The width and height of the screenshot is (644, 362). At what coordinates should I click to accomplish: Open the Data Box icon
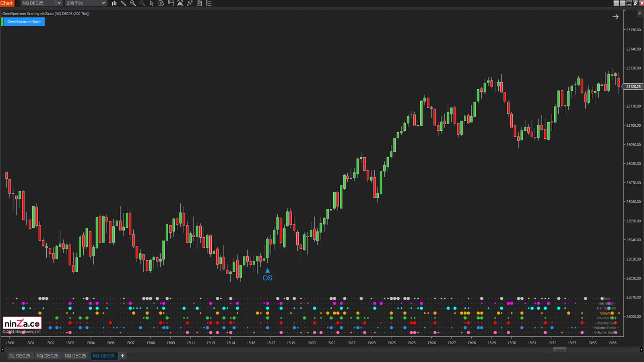[x=161, y=3]
